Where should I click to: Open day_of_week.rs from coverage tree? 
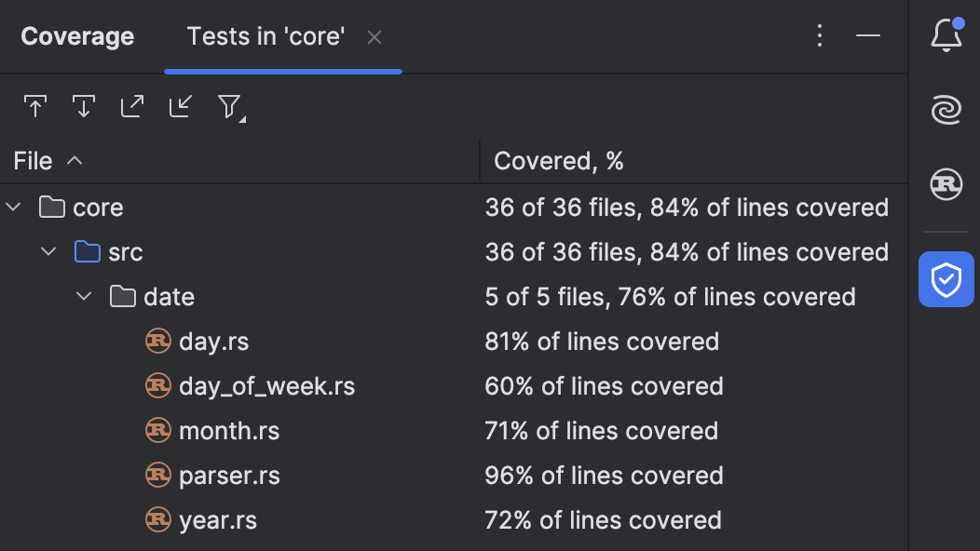268,385
